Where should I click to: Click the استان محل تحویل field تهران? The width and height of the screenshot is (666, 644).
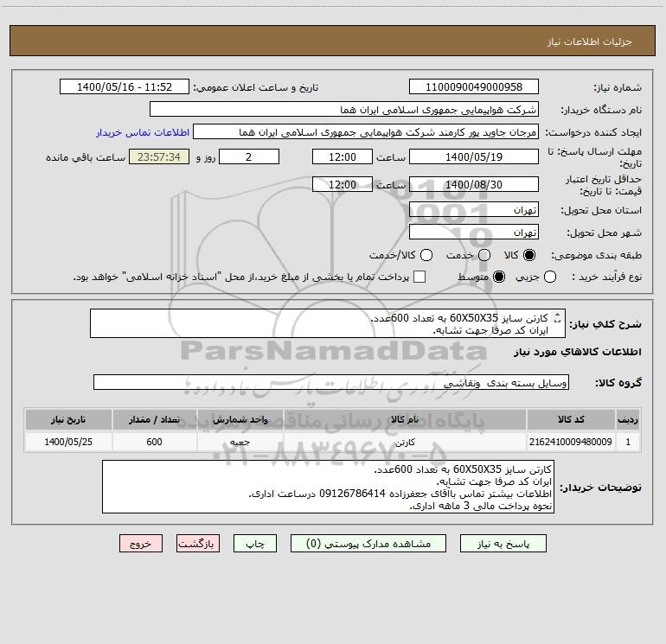pos(474,209)
